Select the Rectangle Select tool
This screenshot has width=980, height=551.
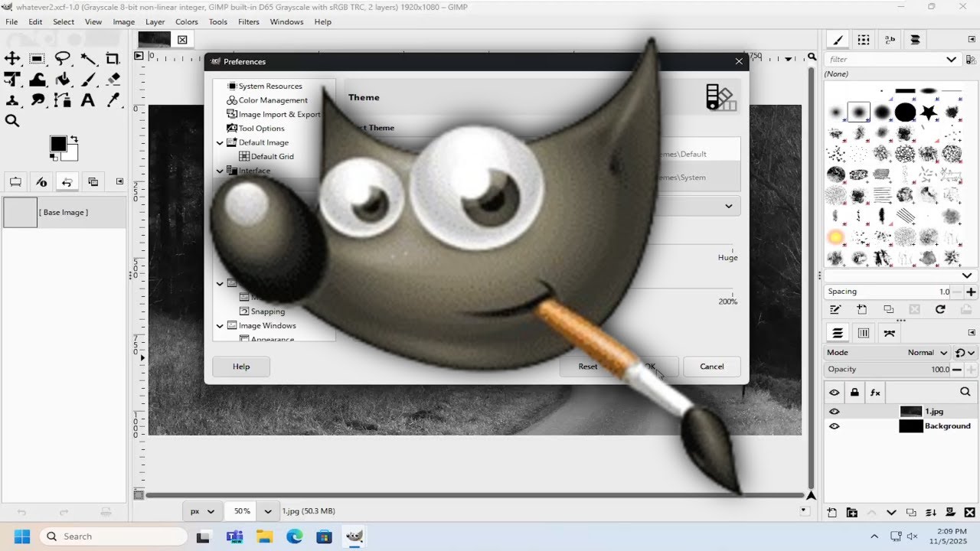37,59
